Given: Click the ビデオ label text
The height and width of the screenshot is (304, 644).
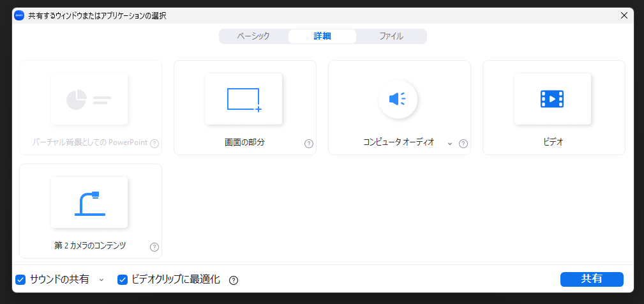Looking at the screenshot, I should (553, 142).
